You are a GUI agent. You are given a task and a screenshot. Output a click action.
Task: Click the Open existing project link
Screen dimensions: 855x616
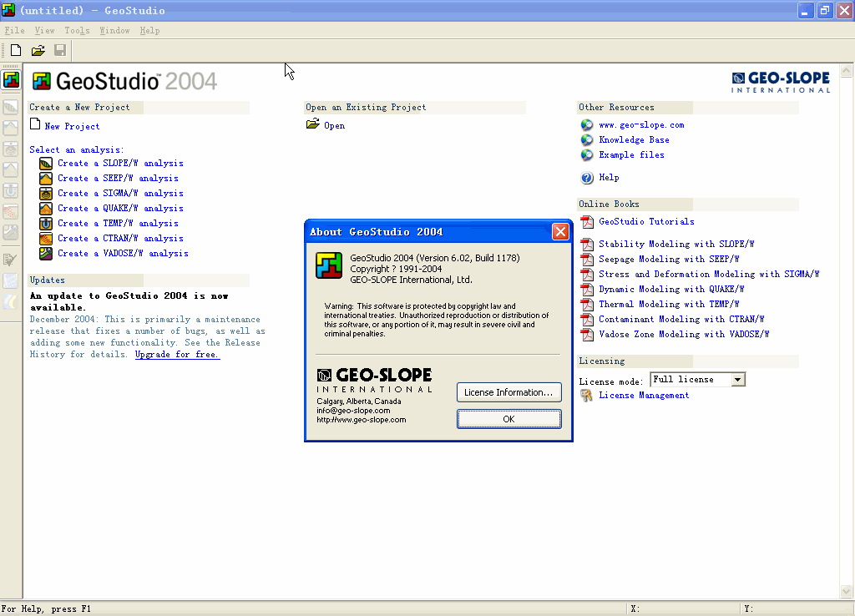pyautogui.click(x=334, y=125)
